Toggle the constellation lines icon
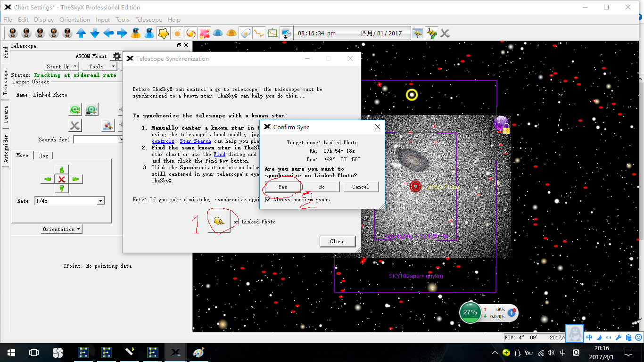644x362 pixels. (259, 33)
